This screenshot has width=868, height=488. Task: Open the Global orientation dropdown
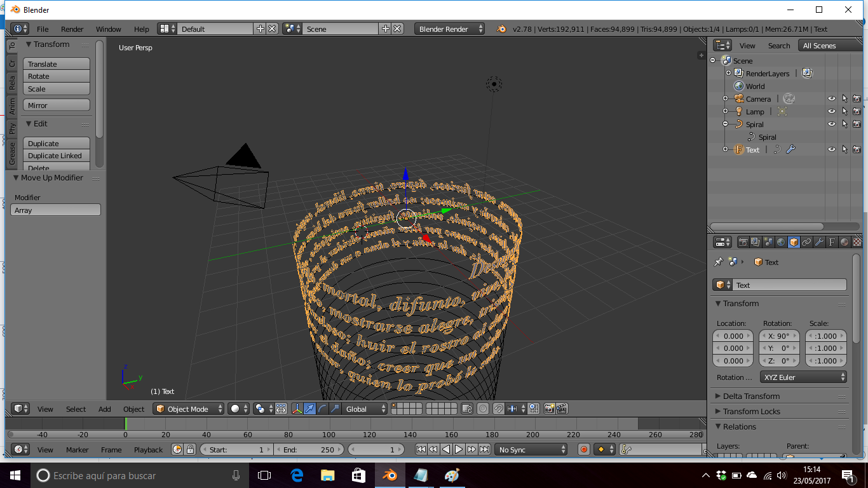[365, 409]
